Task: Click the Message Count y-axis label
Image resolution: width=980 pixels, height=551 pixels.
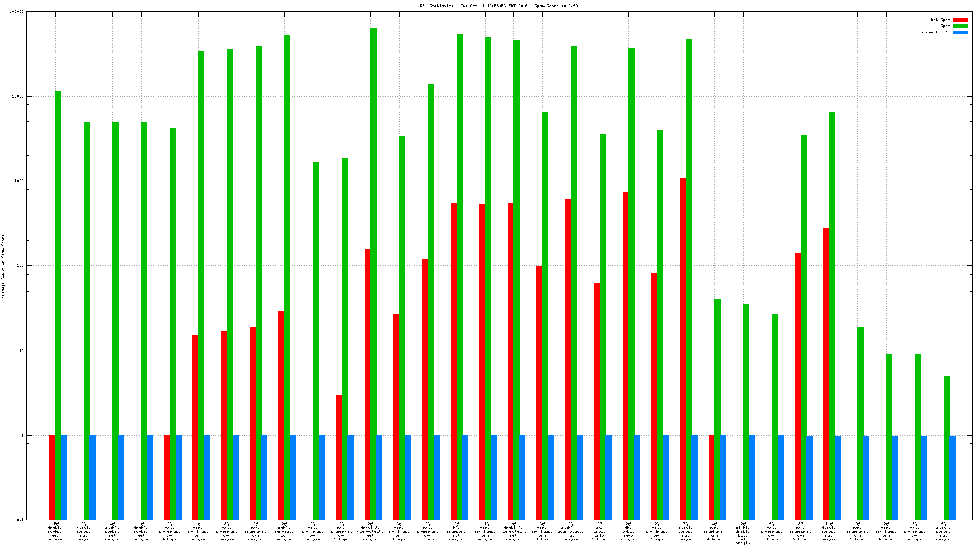Action: tap(3, 266)
